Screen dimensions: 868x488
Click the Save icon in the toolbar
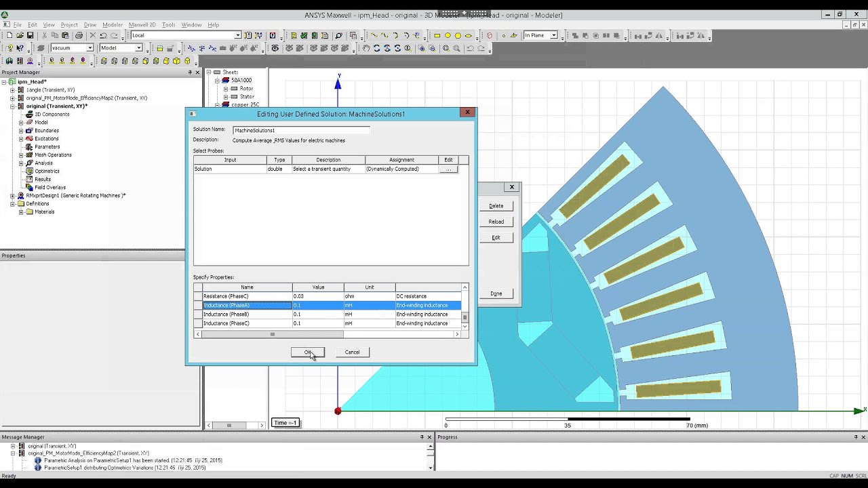(x=30, y=35)
